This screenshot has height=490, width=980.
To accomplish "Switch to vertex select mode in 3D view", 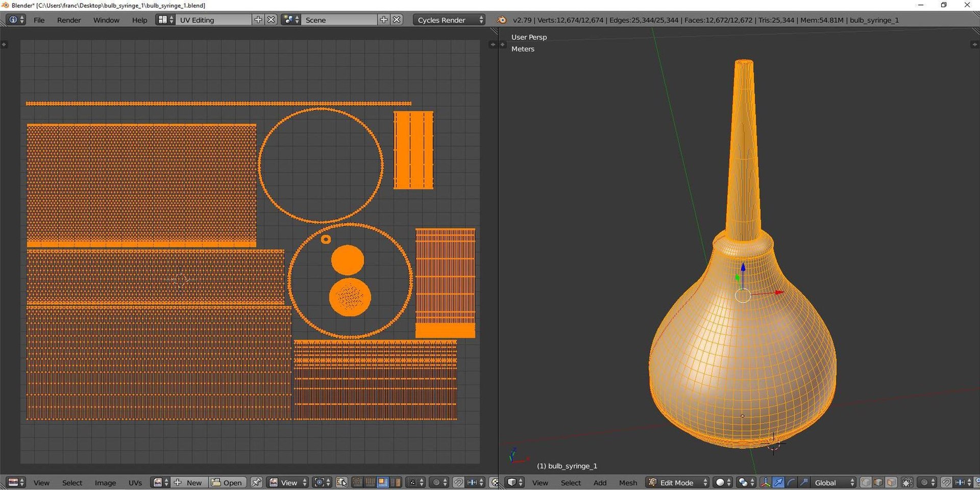I will (x=866, y=482).
